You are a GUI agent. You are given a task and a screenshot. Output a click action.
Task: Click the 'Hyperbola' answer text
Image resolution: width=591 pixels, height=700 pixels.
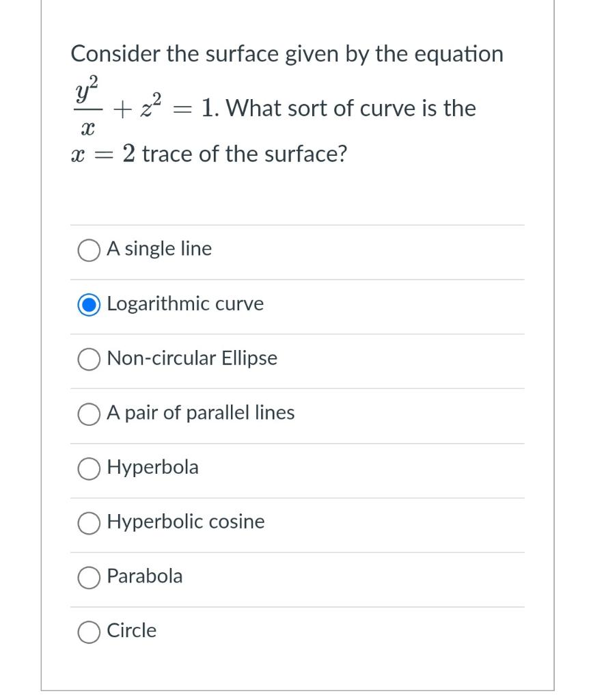152,468
